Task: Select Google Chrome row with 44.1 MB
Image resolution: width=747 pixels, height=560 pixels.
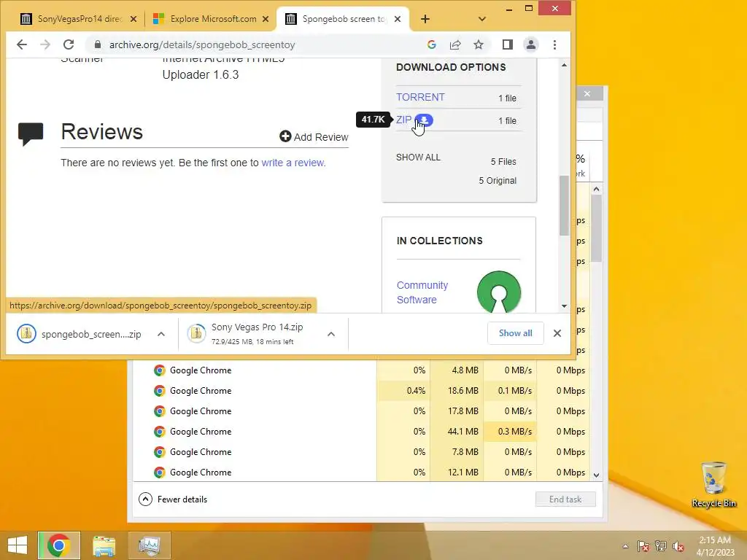Action: click(361, 432)
